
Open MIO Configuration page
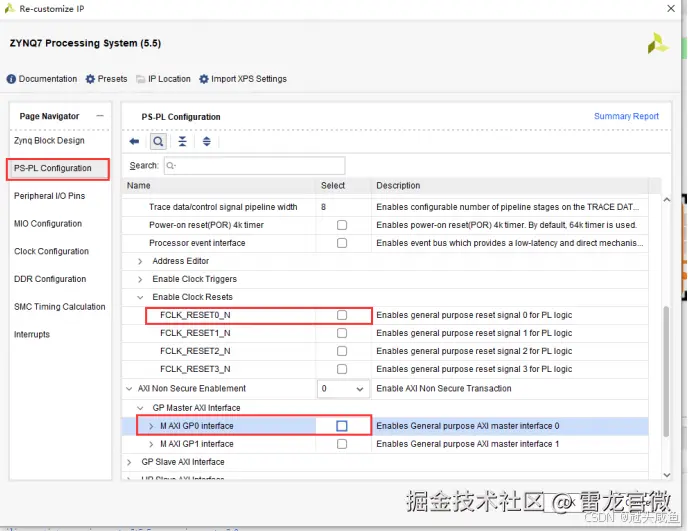click(48, 224)
